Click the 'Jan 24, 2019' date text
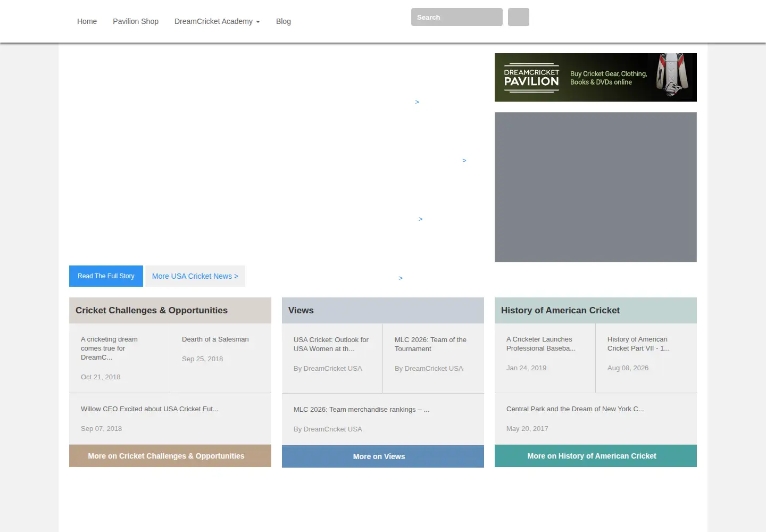This screenshot has height=532, width=766. pos(526,368)
